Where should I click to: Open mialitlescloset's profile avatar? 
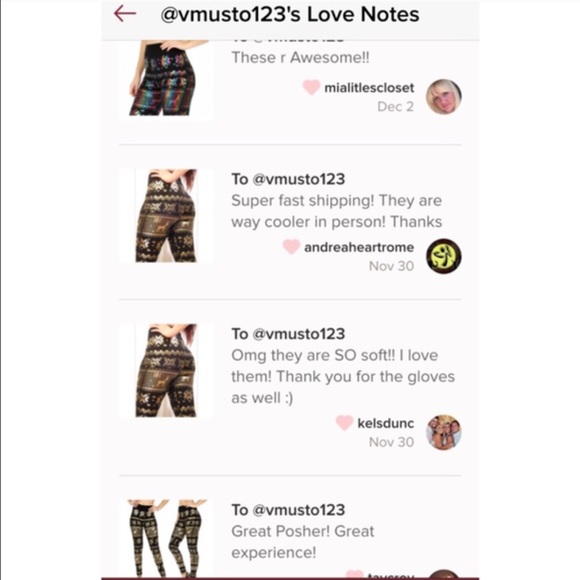point(444,97)
